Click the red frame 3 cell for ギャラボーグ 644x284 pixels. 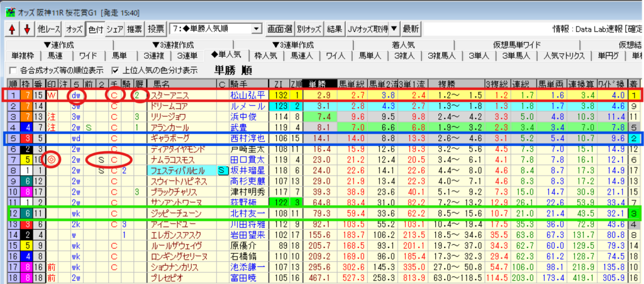28,138
